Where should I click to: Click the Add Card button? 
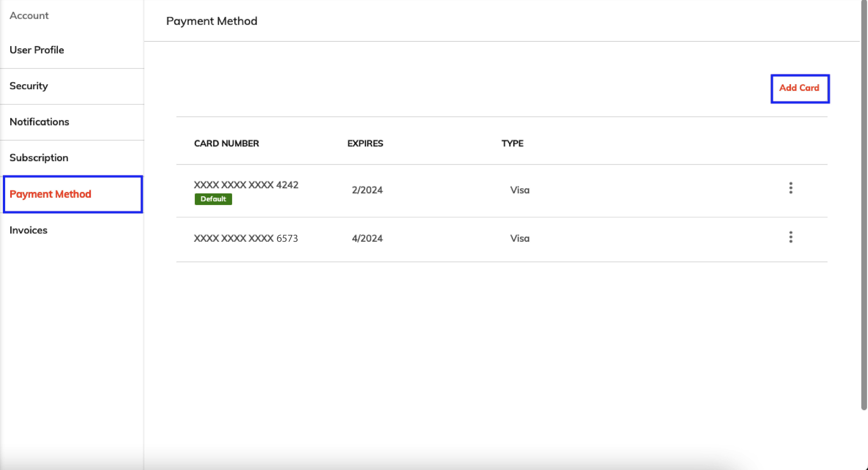tap(800, 89)
